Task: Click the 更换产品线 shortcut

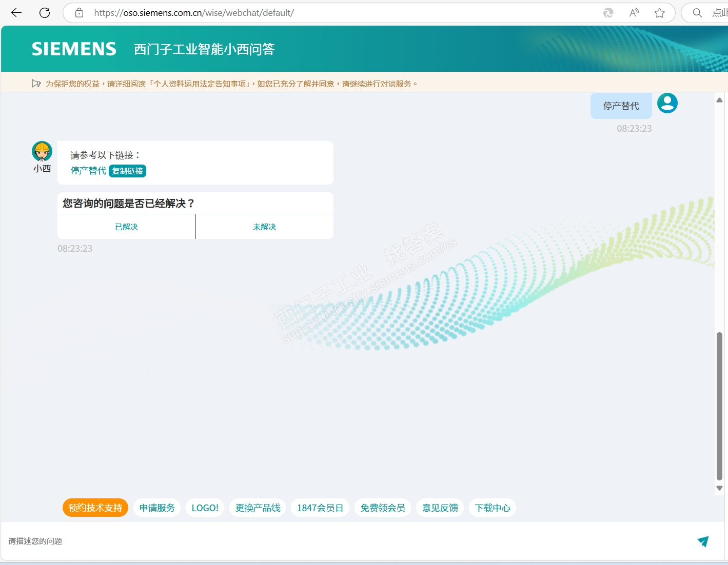Action: pyautogui.click(x=258, y=508)
